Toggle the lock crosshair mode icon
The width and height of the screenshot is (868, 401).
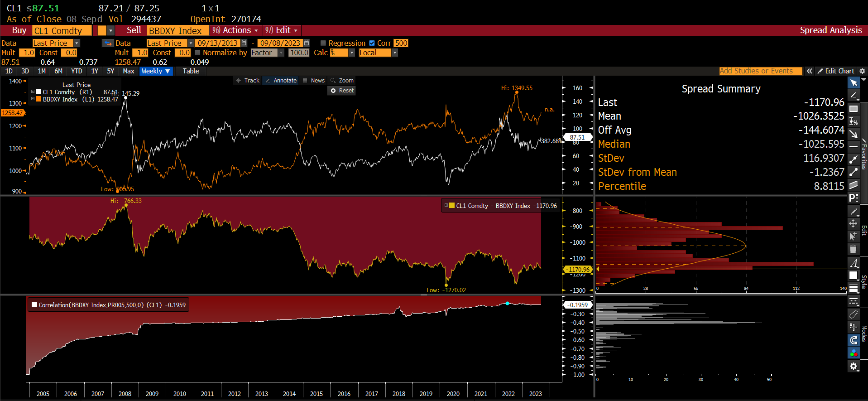[854, 327]
